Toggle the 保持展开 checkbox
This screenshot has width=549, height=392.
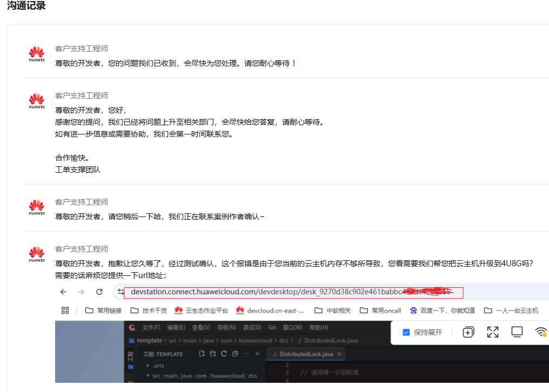pyautogui.click(x=406, y=332)
